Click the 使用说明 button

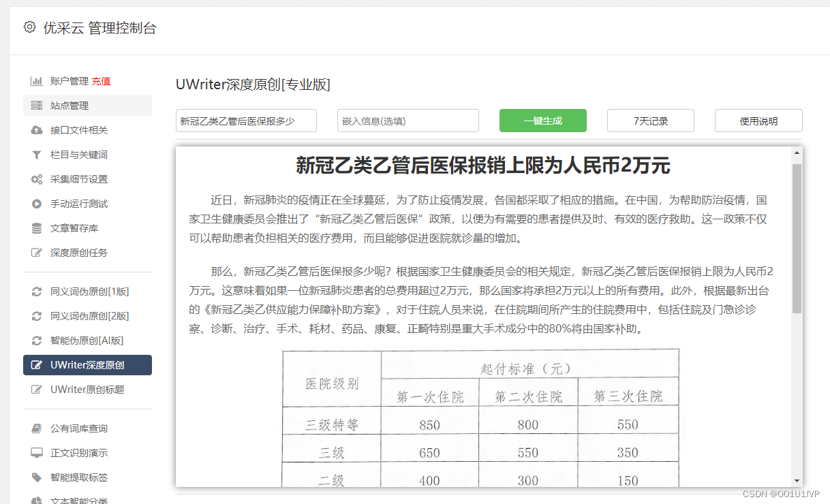[758, 121]
